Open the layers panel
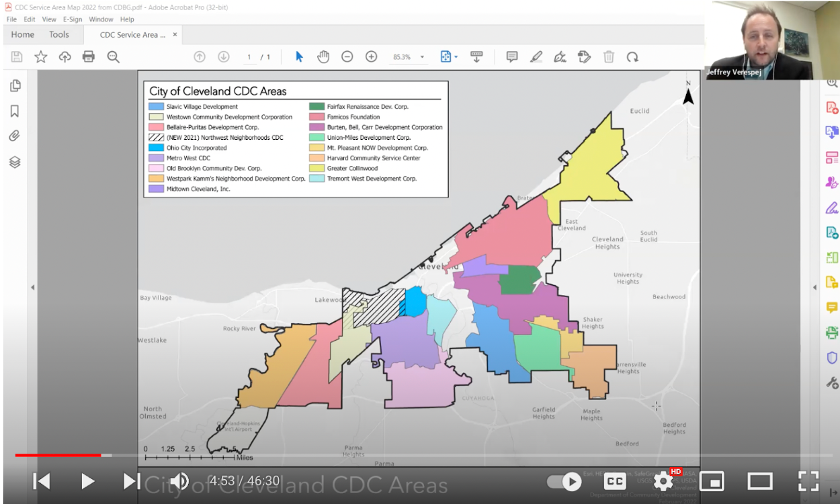The image size is (840, 504). [15, 162]
